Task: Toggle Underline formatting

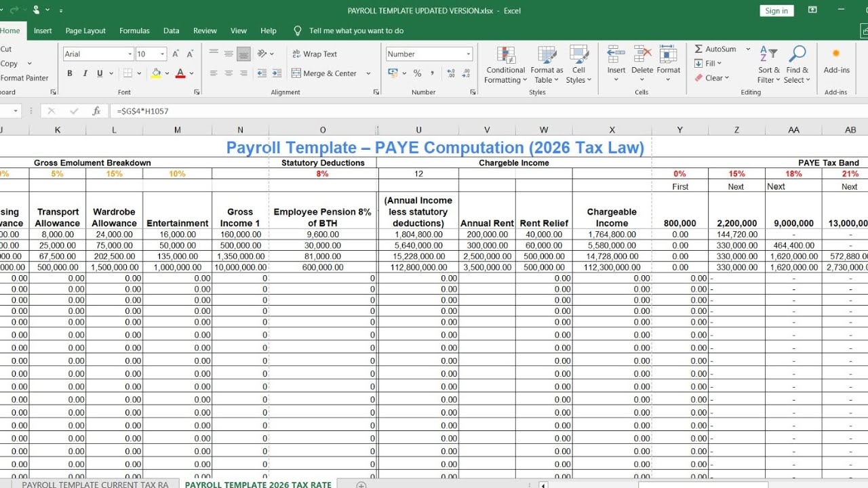Action: point(100,73)
